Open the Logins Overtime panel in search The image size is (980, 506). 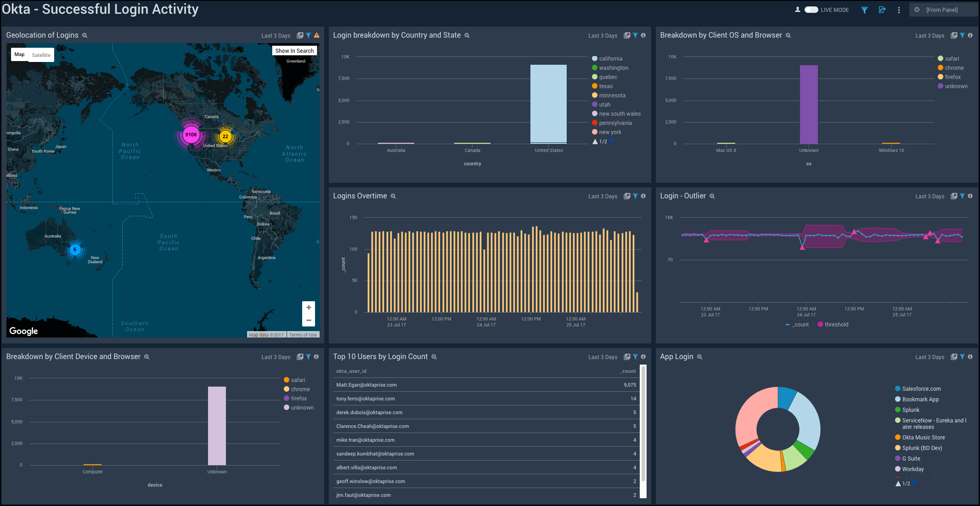click(x=627, y=196)
